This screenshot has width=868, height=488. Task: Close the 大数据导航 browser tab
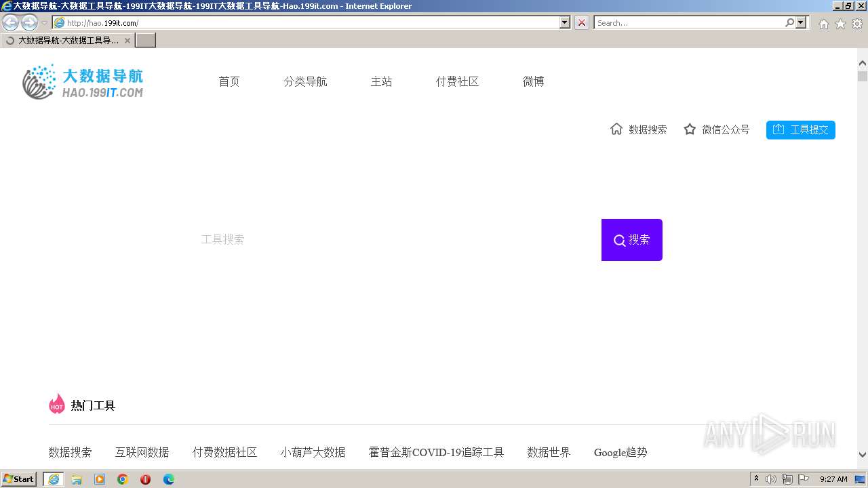tap(127, 41)
